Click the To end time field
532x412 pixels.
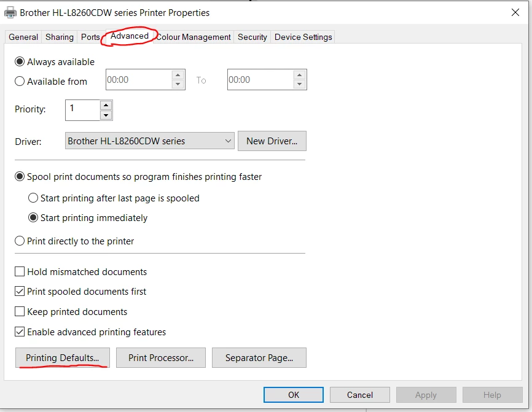pyautogui.click(x=260, y=80)
